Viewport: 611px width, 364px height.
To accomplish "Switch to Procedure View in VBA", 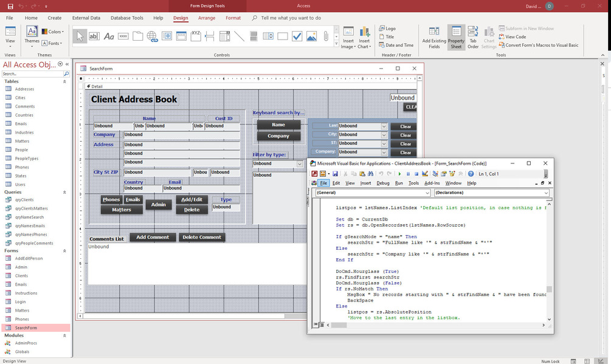I will point(316,325).
